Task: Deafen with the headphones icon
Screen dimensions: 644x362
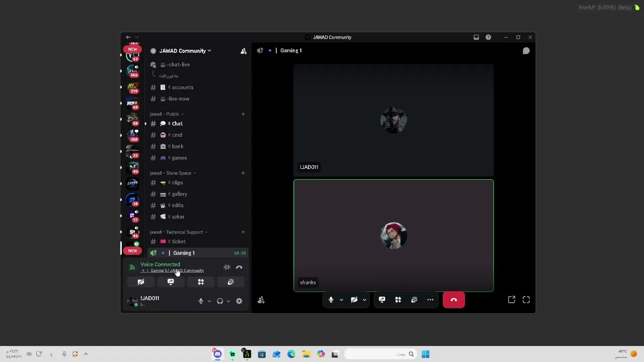Action: click(x=220, y=301)
